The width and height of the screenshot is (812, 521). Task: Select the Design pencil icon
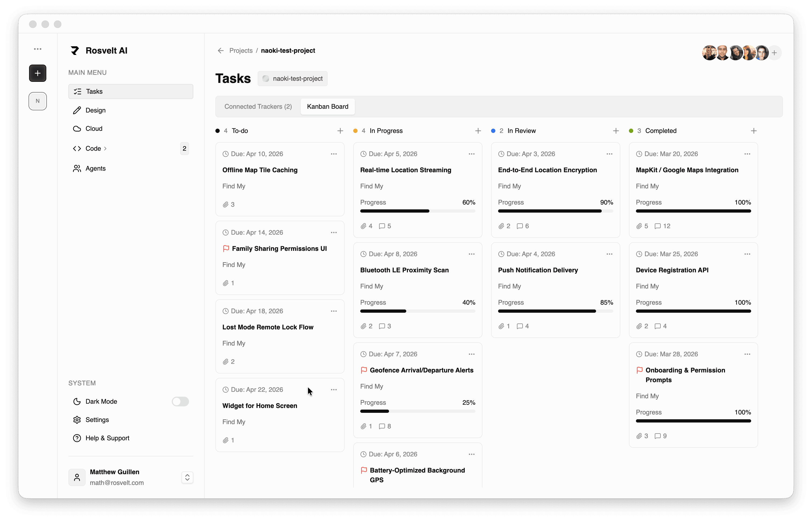pos(77,110)
